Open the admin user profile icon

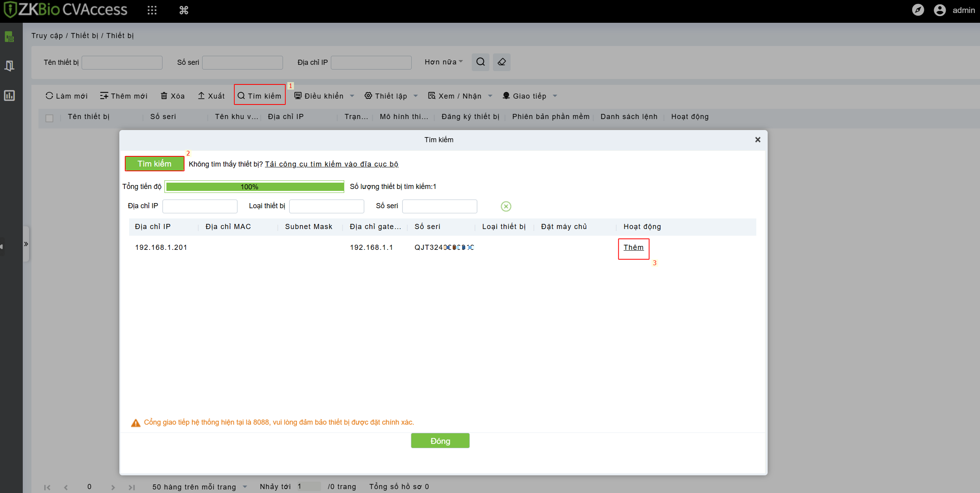coord(940,10)
